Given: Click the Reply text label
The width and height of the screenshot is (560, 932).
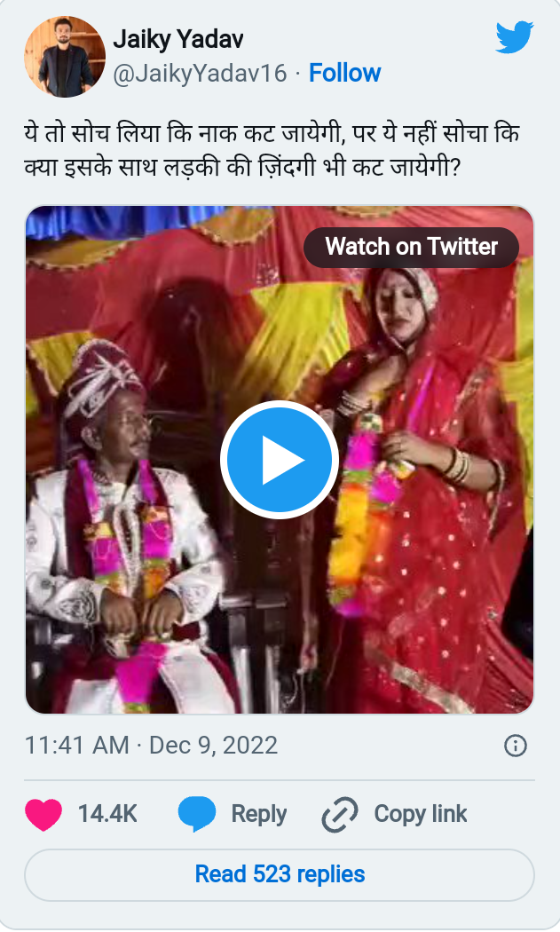Looking at the screenshot, I should pyautogui.click(x=258, y=814).
